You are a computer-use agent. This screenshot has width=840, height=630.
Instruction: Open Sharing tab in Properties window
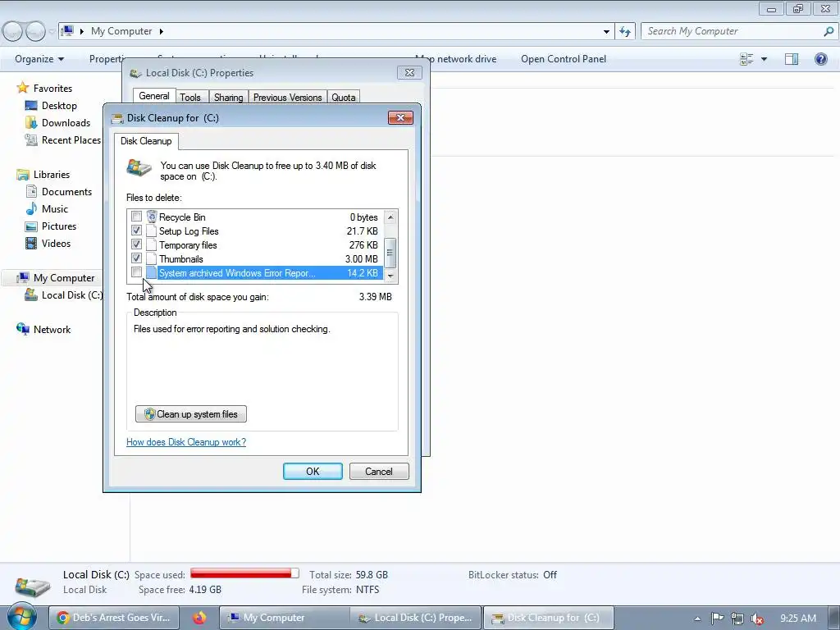click(x=228, y=98)
